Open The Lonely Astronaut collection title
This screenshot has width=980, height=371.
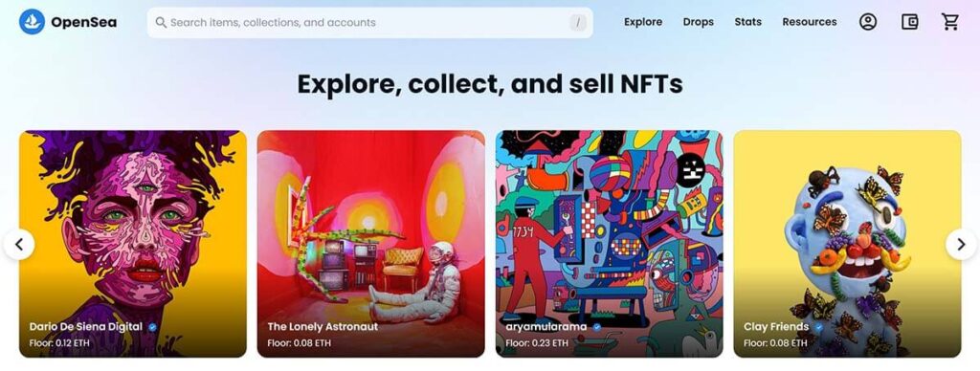coord(323,327)
